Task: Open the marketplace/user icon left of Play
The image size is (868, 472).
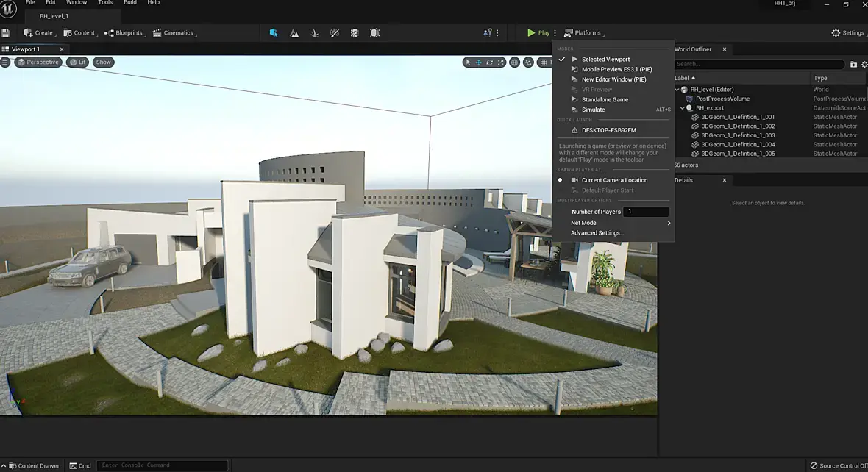Action: coord(487,32)
